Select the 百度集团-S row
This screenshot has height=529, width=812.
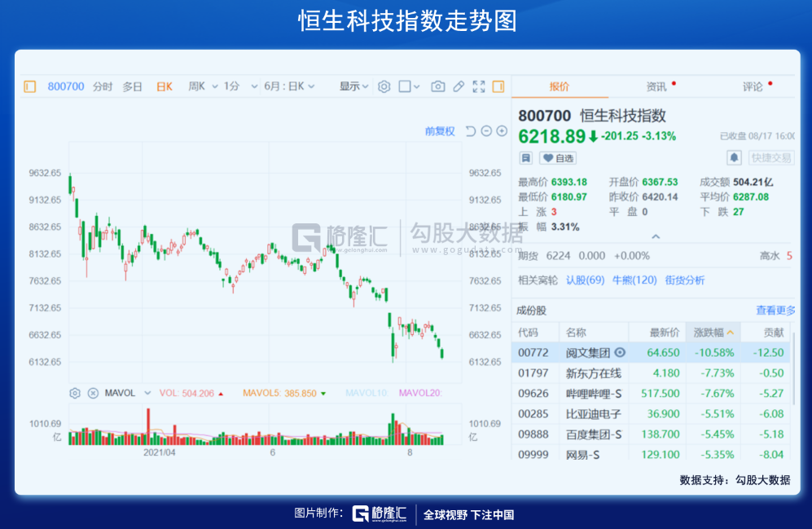(651, 434)
